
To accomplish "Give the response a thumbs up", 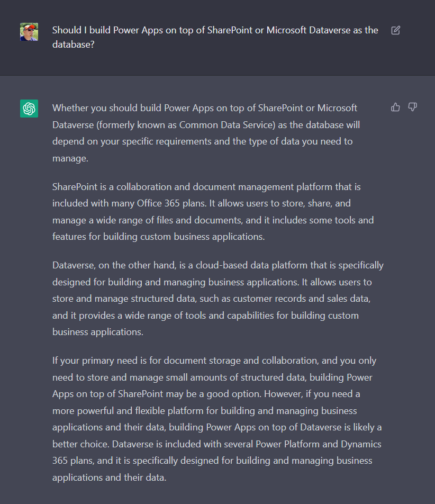I will pyautogui.click(x=395, y=107).
